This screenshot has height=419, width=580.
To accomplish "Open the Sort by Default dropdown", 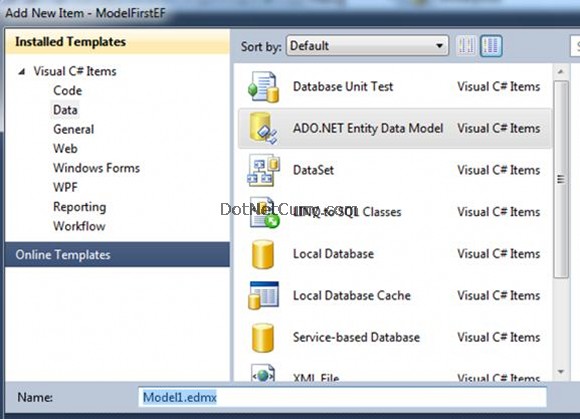I will [x=367, y=46].
